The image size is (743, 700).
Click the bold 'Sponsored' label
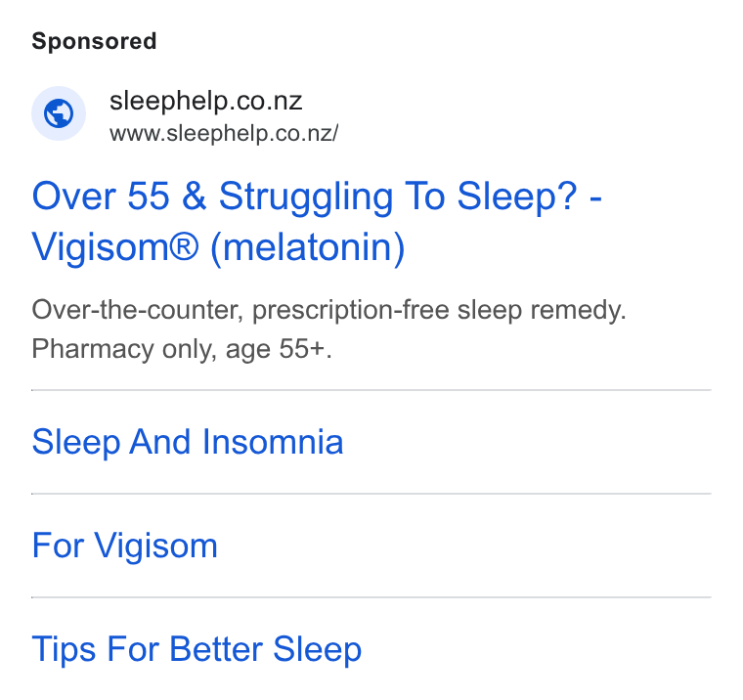pos(94,41)
